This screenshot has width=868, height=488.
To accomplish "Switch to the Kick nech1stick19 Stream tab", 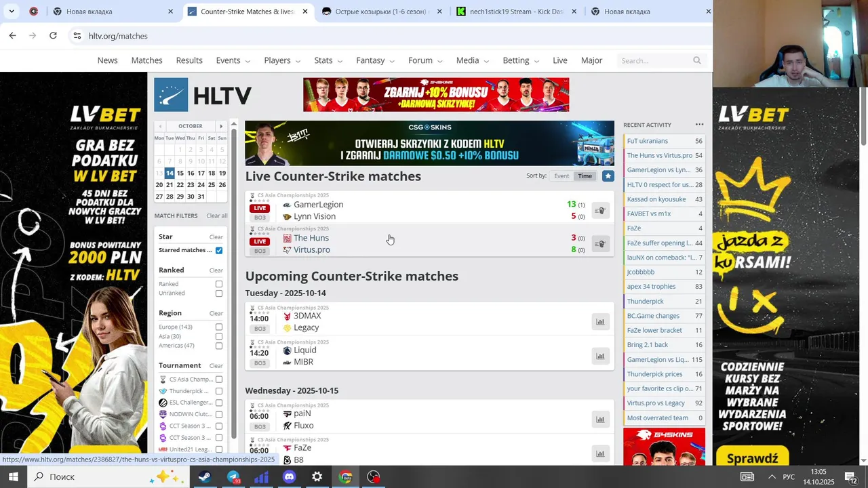I will coord(517,12).
